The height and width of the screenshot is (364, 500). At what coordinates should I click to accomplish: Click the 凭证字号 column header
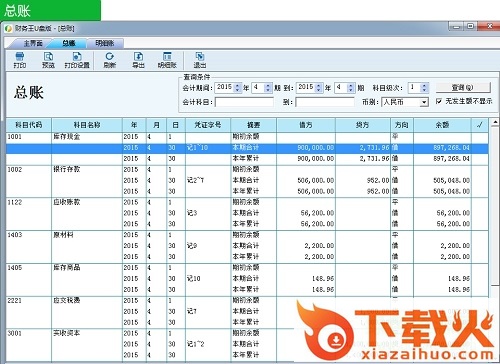(208, 125)
